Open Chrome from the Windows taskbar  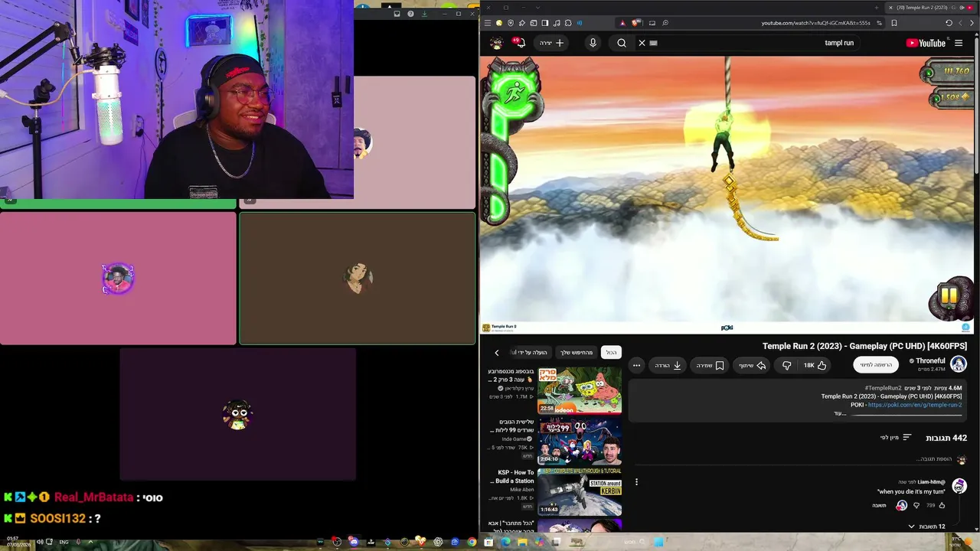click(x=472, y=543)
